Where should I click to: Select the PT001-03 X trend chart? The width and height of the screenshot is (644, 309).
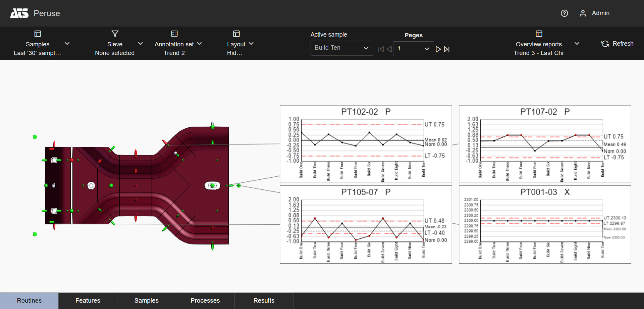pyautogui.click(x=545, y=224)
